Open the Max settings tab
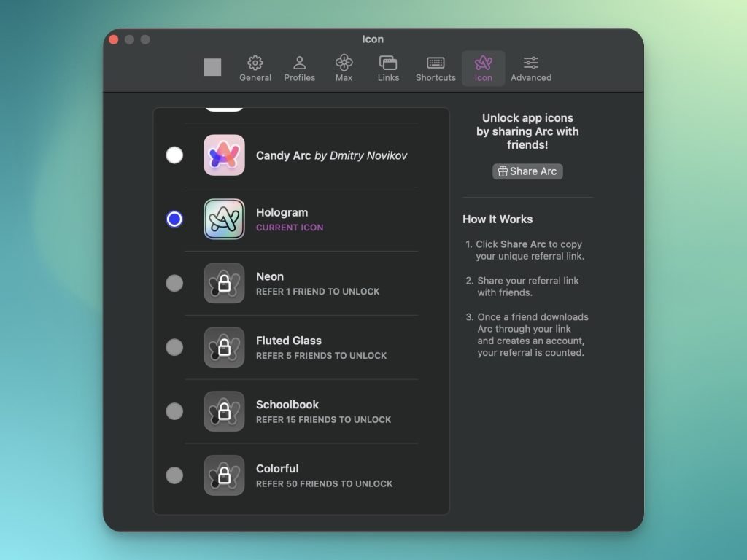This screenshot has width=747, height=560. [344, 69]
